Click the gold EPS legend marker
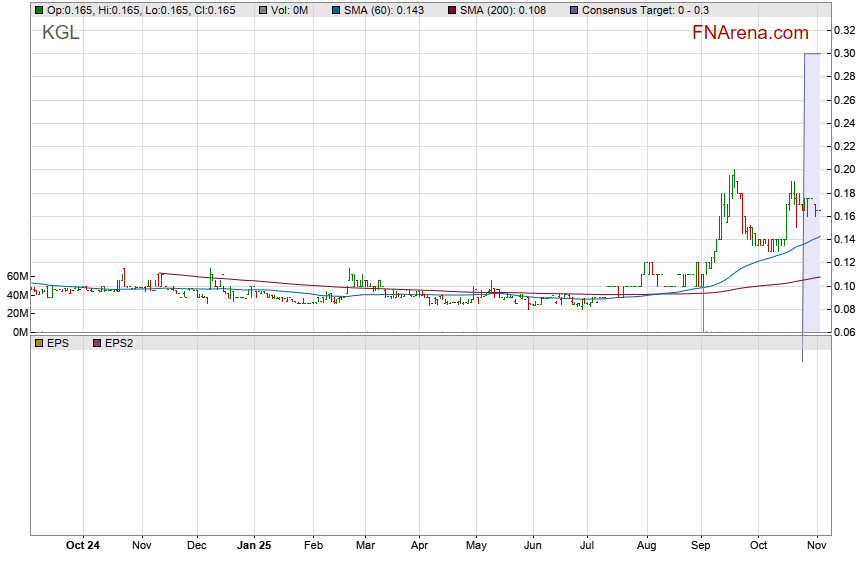This screenshot has width=859, height=566. 39,342
